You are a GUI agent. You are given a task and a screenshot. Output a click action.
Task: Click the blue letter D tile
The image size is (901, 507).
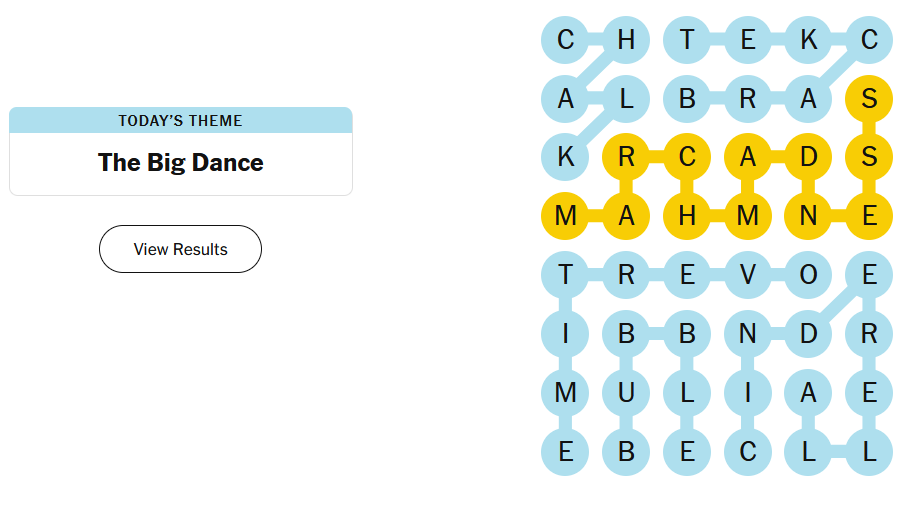[x=808, y=334]
